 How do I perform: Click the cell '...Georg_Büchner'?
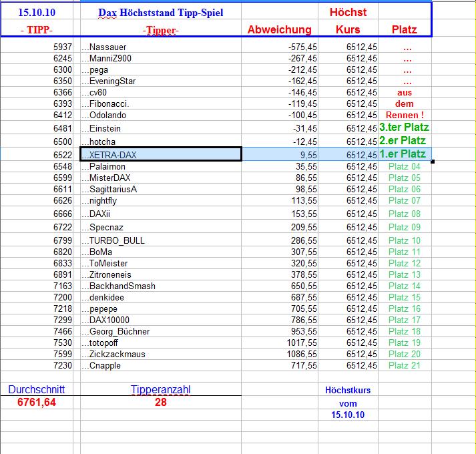coord(161,331)
